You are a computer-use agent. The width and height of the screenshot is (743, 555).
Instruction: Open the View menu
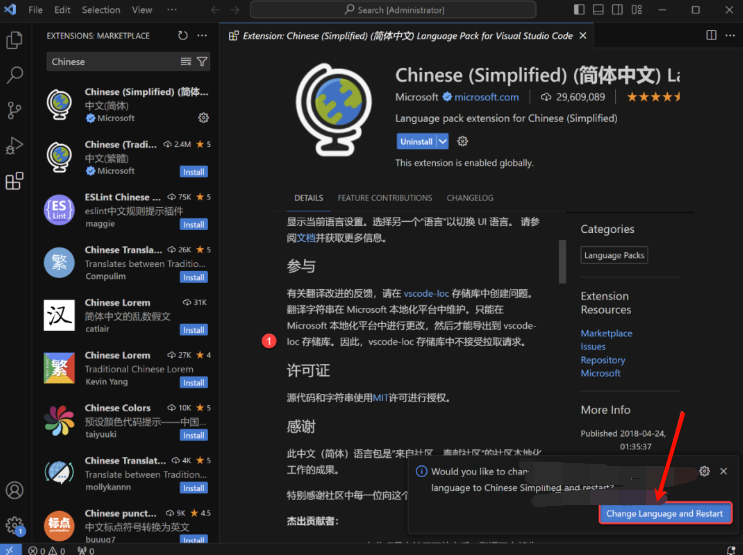tap(142, 9)
